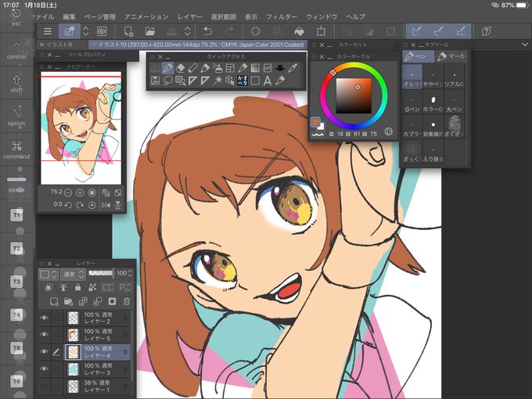The height and width of the screenshot is (399, 532).
Task: Pick color in the color circle square
Action: (x=354, y=96)
